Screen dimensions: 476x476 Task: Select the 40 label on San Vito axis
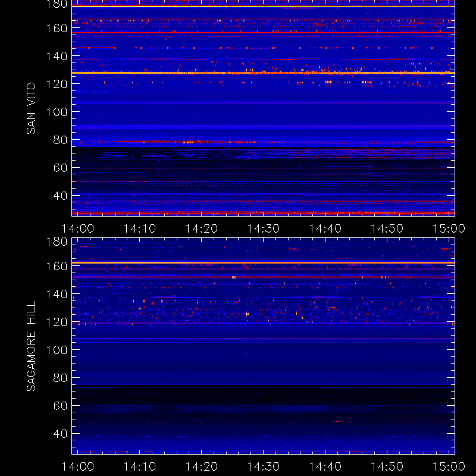(x=60, y=196)
